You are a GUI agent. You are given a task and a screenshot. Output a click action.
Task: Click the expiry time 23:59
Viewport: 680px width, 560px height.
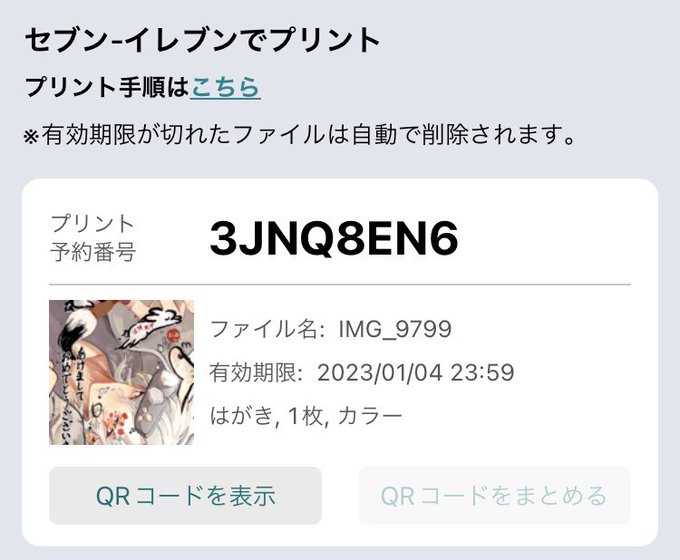point(482,373)
